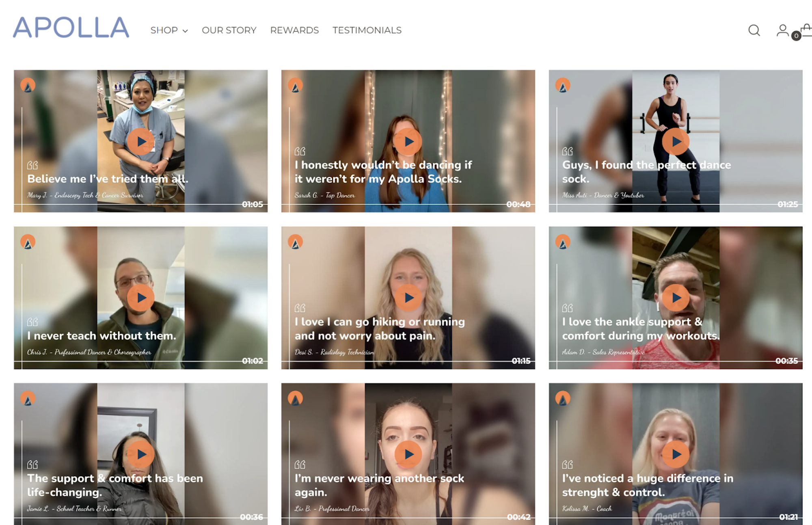Click Apolla badge on Mary J. video
This screenshot has height=525, width=812.
[28, 86]
